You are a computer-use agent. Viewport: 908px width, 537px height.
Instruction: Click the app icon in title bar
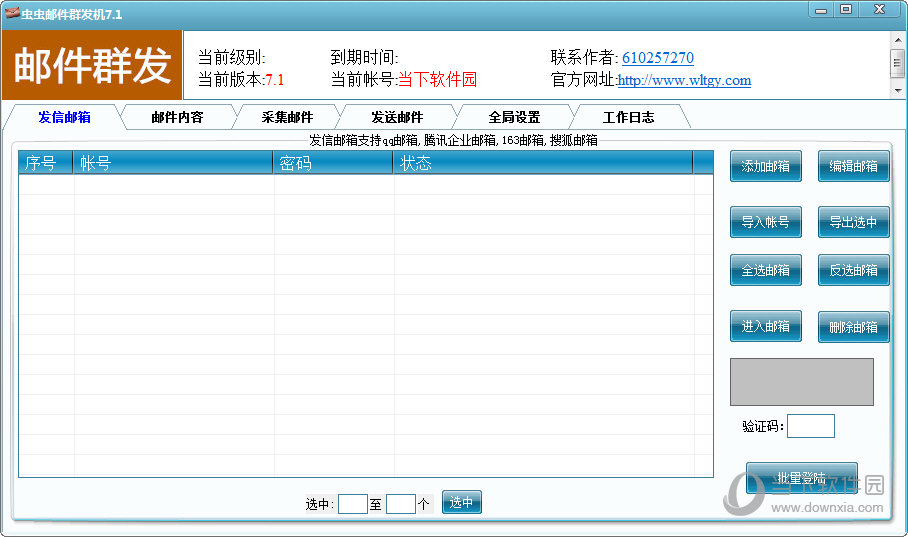tap(12, 13)
